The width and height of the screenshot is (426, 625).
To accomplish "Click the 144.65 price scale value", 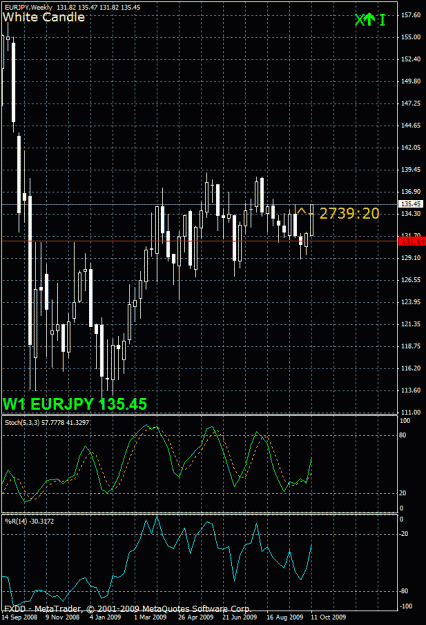I will click(411, 126).
